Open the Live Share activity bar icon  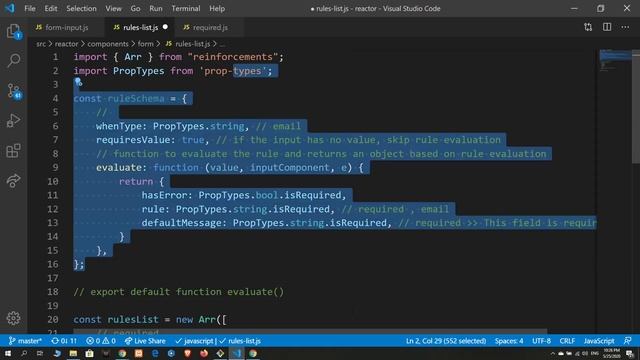click(13, 180)
